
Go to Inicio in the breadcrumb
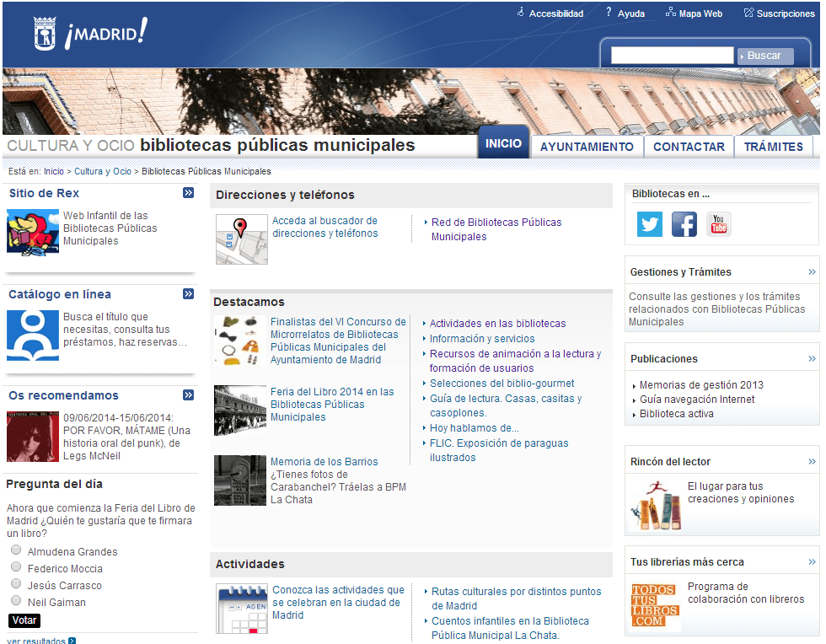coord(54,171)
